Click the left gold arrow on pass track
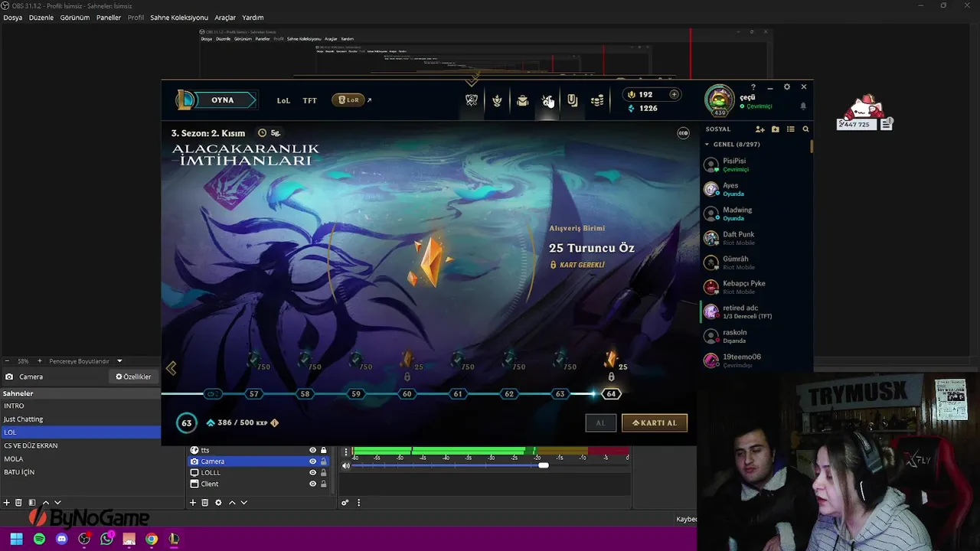This screenshot has width=980, height=551. (x=171, y=369)
